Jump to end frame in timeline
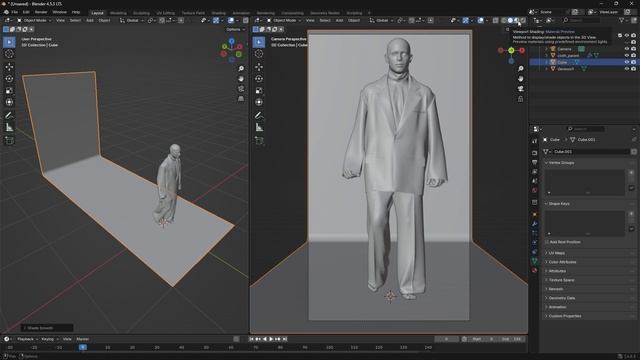The image size is (640, 360). 285,339
